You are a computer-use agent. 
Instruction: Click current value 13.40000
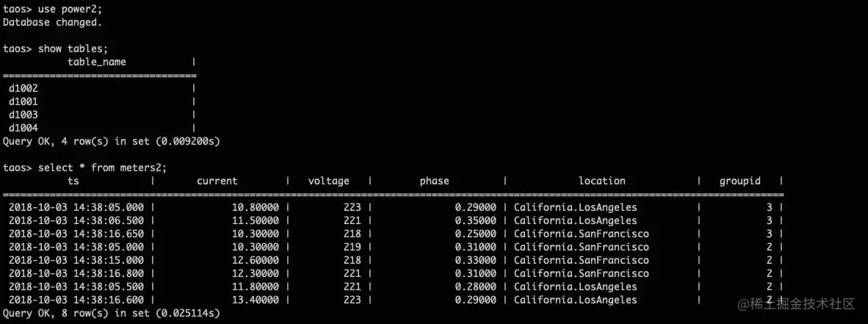(x=256, y=300)
